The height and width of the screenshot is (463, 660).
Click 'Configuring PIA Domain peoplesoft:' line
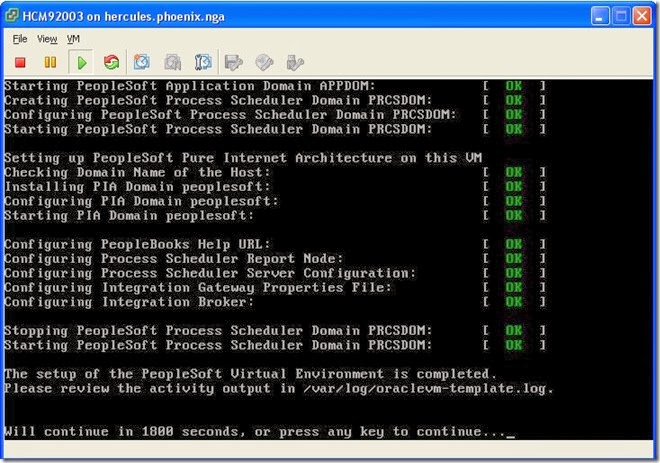click(x=141, y=201)
